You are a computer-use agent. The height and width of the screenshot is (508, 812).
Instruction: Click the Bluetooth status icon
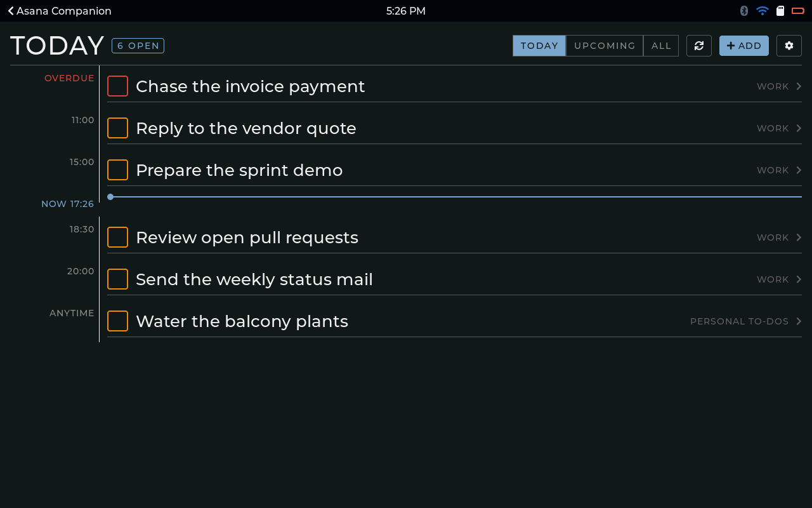(744, 11)
